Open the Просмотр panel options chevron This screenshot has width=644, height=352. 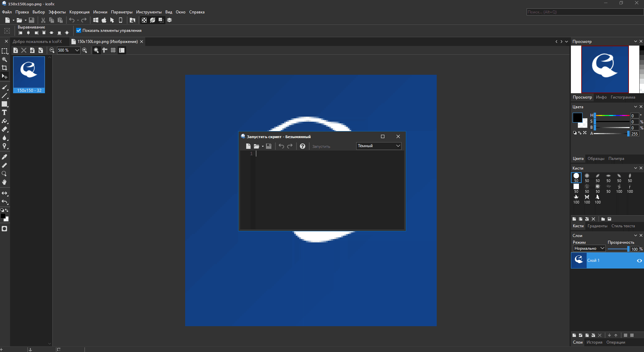(x=635, y=41)
